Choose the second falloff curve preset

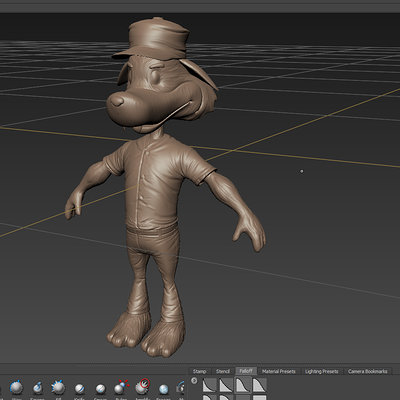(x=226, y=385)
